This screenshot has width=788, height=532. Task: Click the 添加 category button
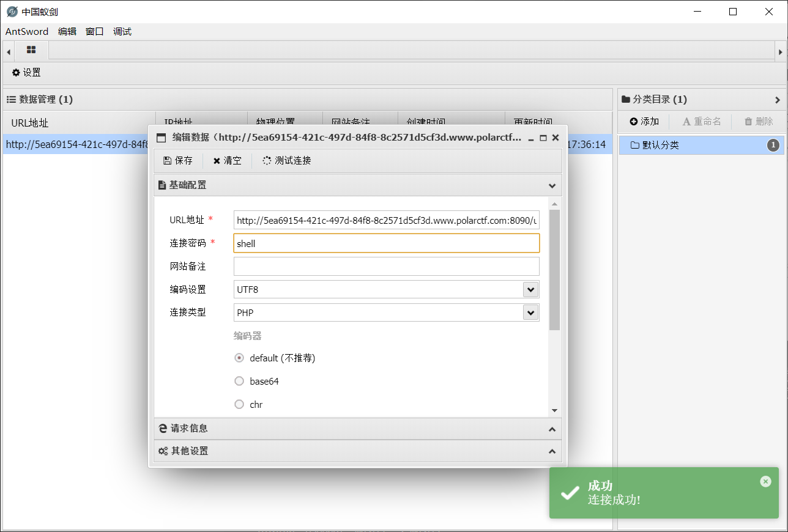(644, 122)
